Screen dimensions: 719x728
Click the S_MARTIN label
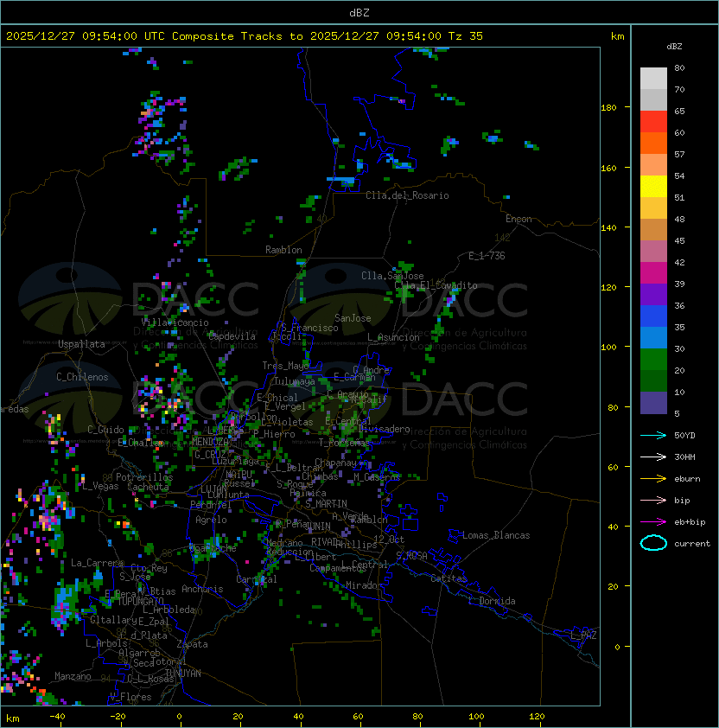pos(326,503)
